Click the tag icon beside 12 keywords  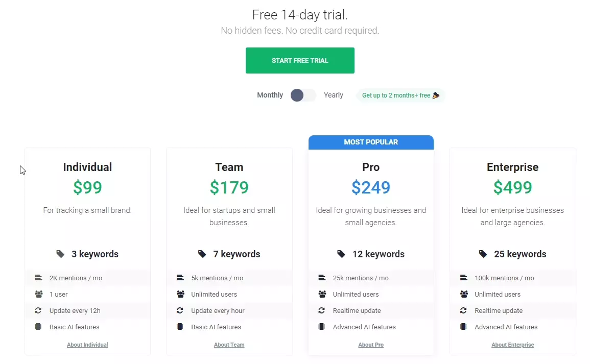[341, 254]
